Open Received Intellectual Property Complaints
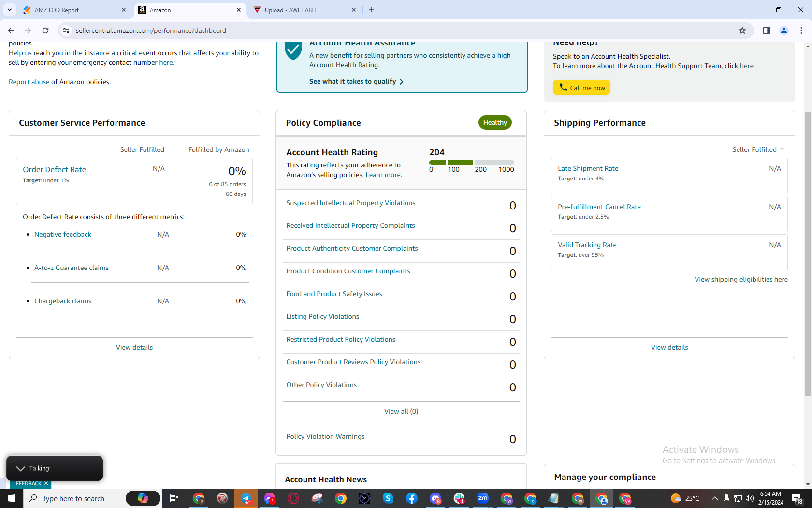The image size is (812, 508). 350,225
